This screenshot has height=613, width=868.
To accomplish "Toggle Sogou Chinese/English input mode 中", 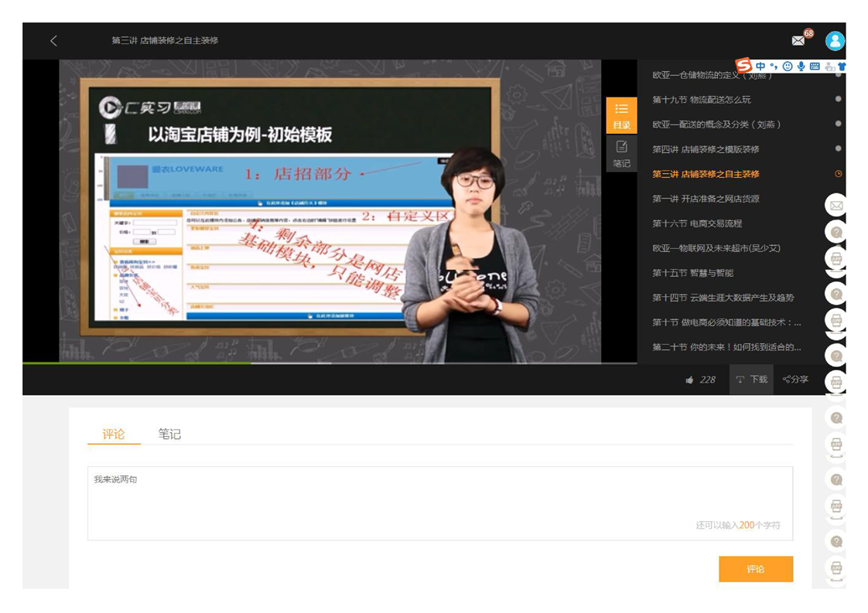I will pyautogui.click(x=760, y=66).
